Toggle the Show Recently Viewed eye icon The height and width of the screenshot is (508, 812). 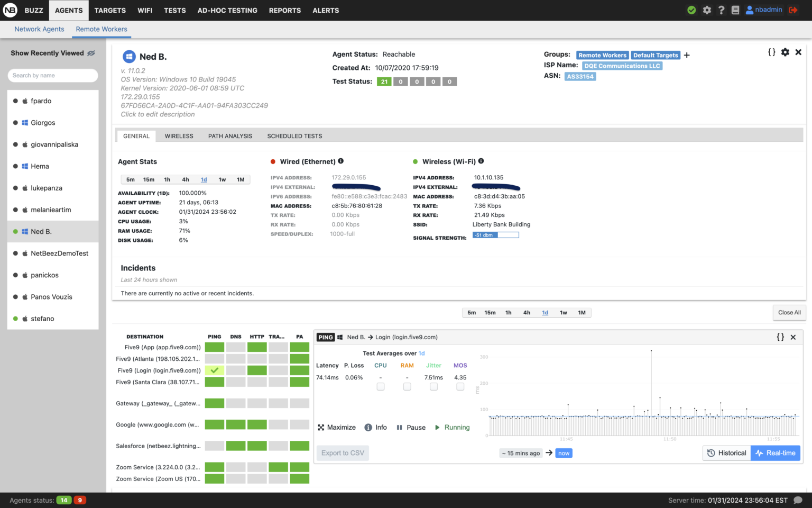click(91, 53)
